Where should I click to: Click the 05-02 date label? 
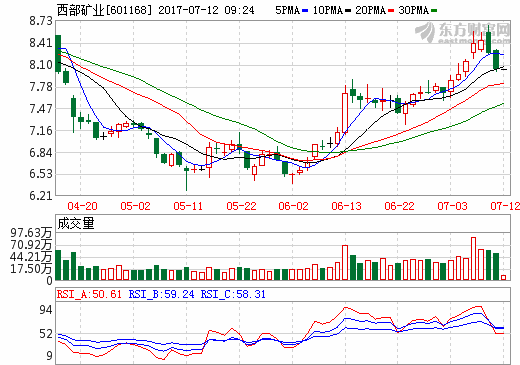tap(135, 206)
